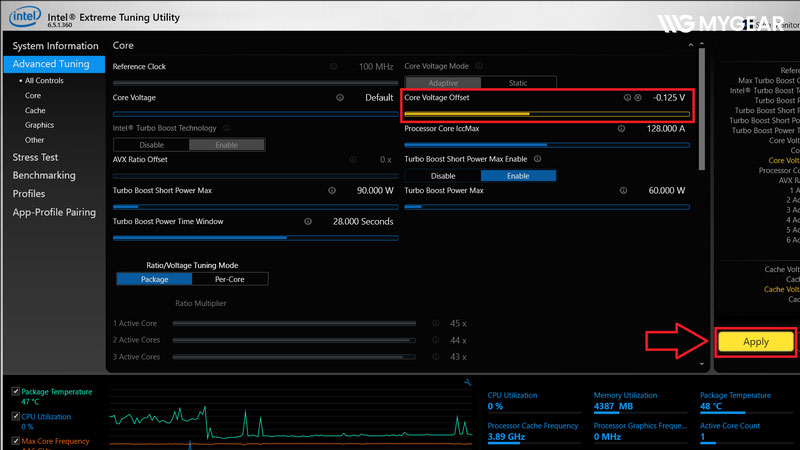The image size is (800, 450).
Task: Set Core Voltage Mode to Adaptive
Action: point(443,83)
